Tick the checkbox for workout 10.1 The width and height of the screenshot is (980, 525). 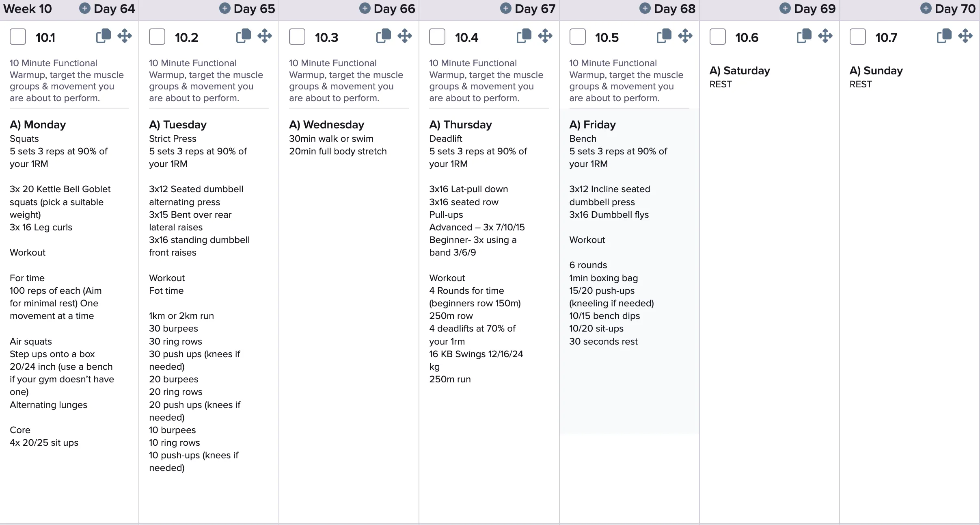18,37
